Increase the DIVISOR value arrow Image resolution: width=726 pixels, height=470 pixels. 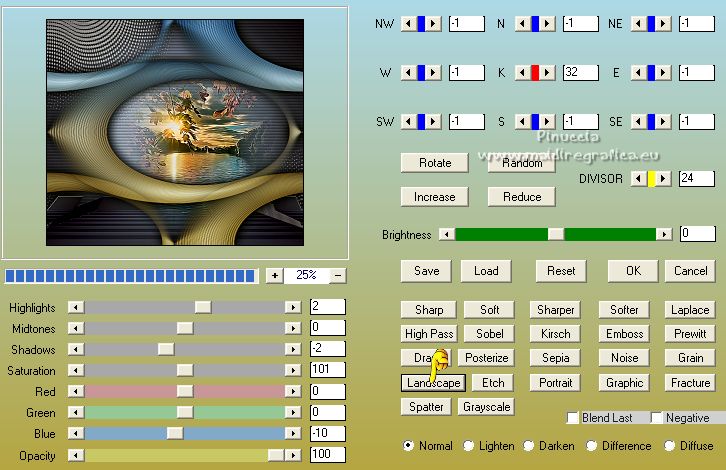tap(663, 179)
